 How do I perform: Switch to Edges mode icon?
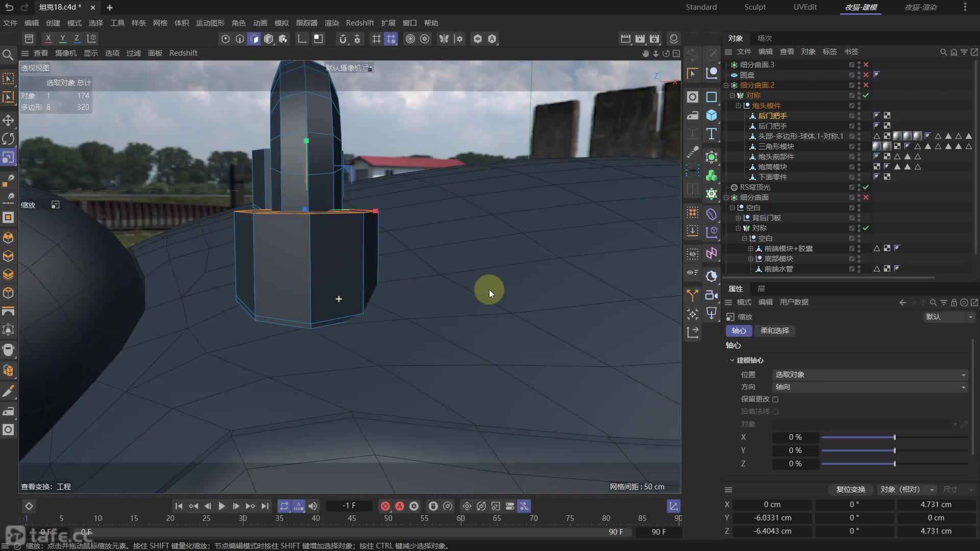240,39
